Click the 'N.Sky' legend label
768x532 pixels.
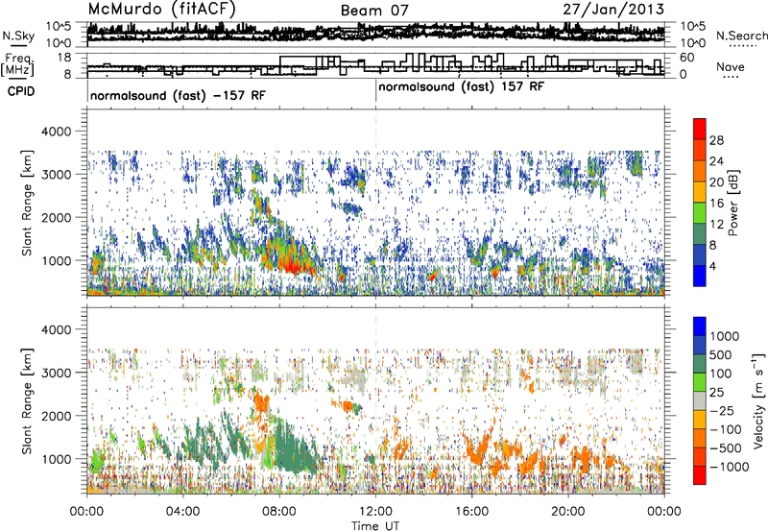pos(18,36)
